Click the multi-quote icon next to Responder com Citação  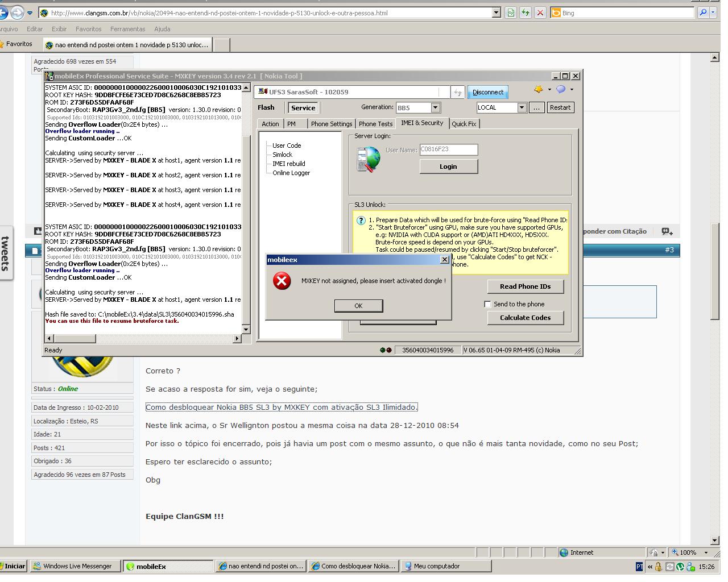point(667,231)
